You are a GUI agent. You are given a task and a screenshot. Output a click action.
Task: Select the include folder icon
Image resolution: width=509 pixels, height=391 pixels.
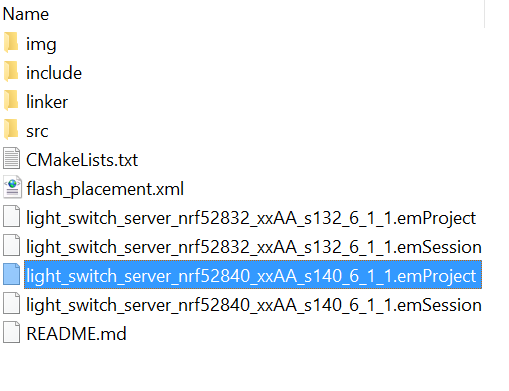point(11,72)
